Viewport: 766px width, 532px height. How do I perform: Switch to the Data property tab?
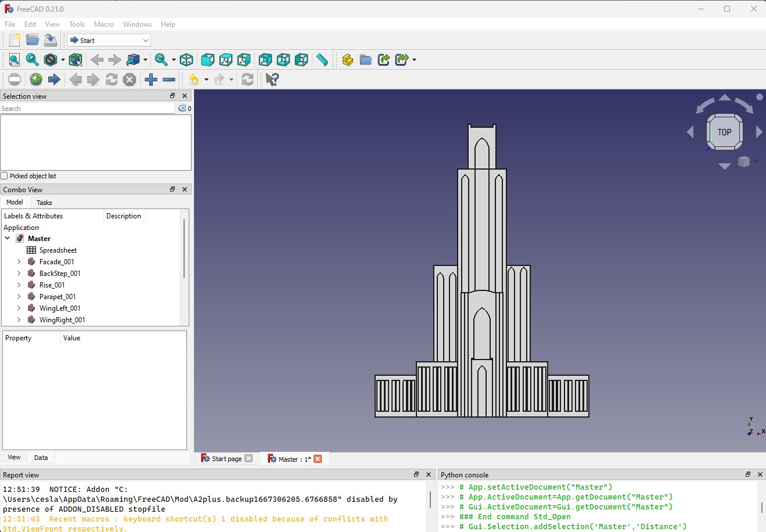coord(41,458)
